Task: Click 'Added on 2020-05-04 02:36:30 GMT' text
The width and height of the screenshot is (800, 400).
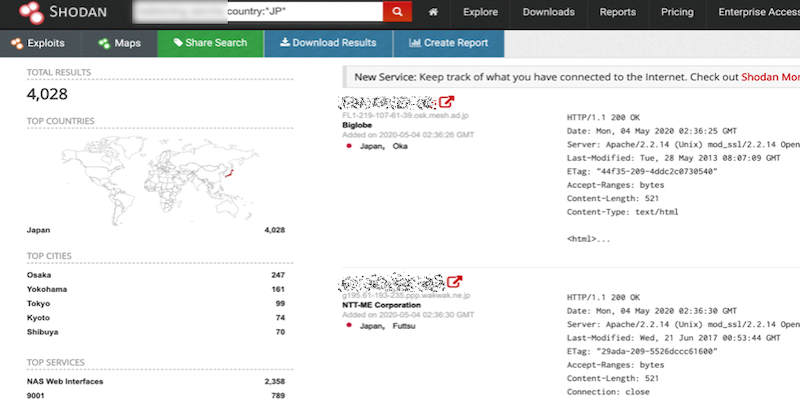Action: tap(408, 315)
